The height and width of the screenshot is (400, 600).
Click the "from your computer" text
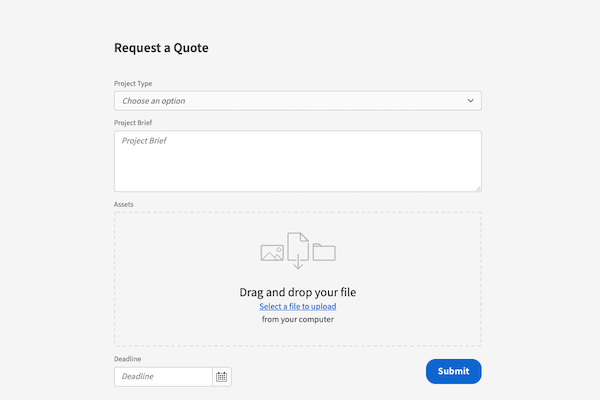pos(298,320)
